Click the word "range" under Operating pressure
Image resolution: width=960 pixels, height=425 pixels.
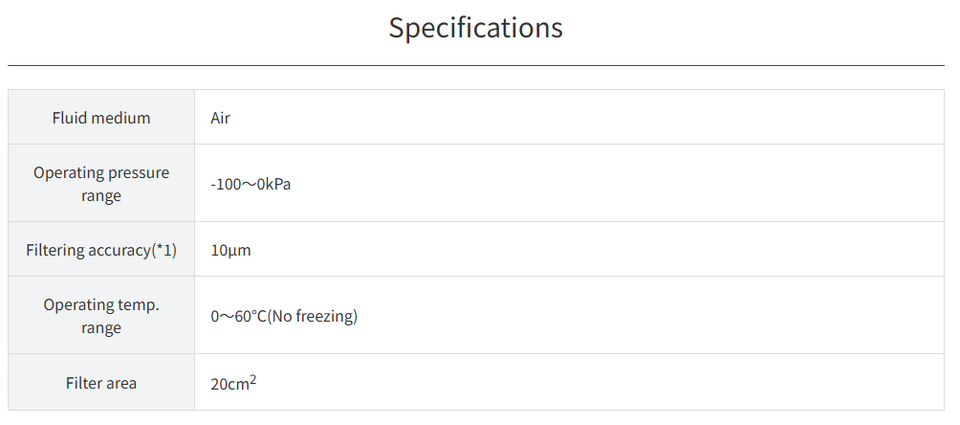[101, 196]
